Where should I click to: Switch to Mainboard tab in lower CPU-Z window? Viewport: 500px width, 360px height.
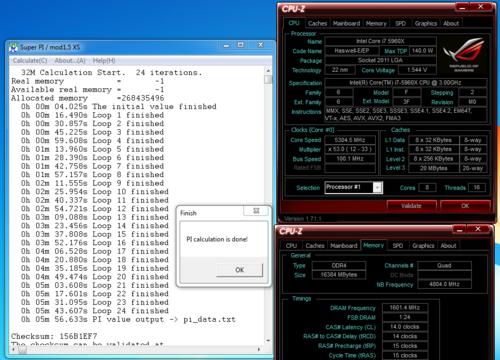(344, 246)
